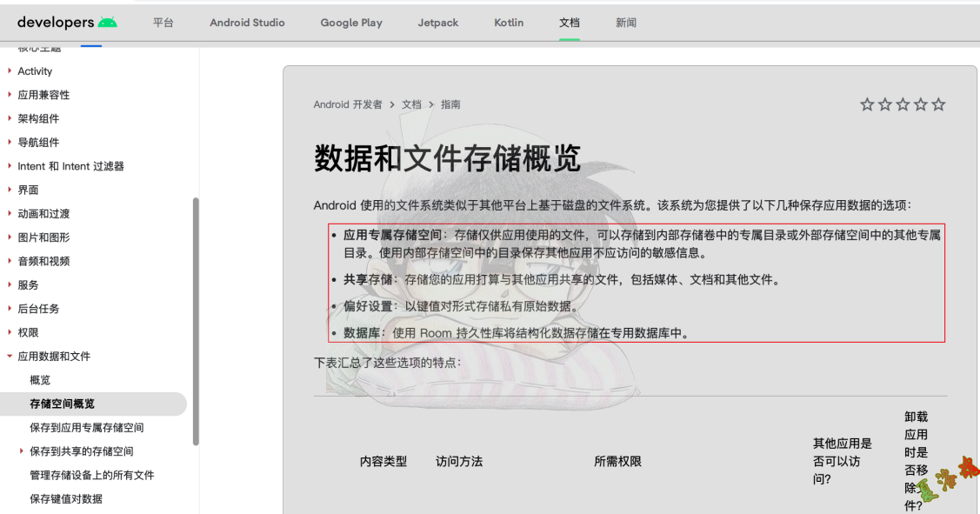Select Google Play in the top navigation
This screenshot has height=514, width=980.
(351, 23)
